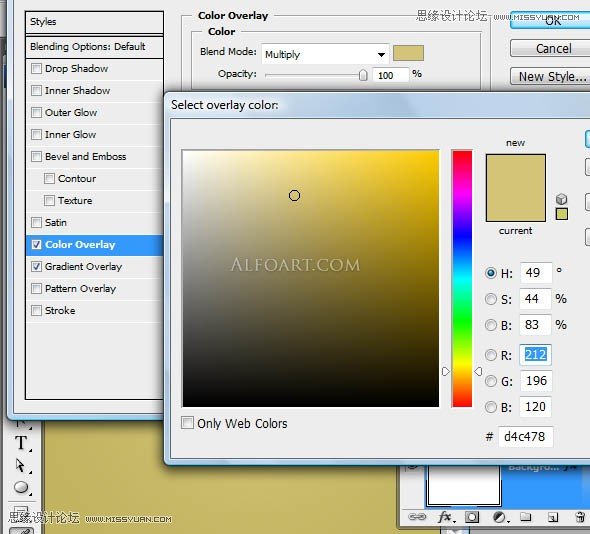Click the Cancel button
The height and width of the screenshot is (534, 590).
pyautogui.click(x=550, y=48)
